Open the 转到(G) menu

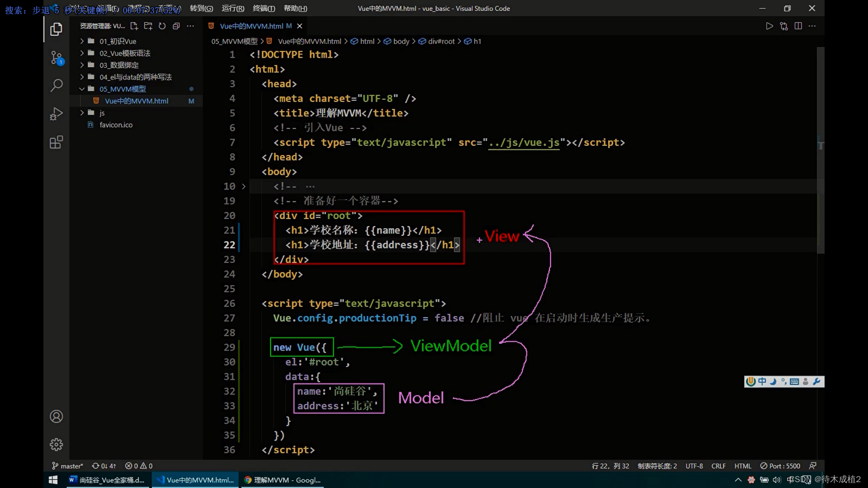click(201, 8)
